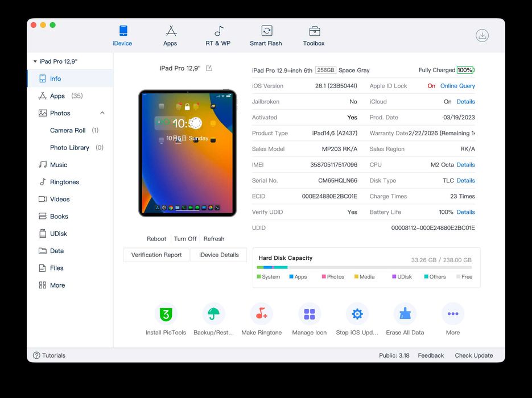Click the Install PicTools icon
This screenshot has height=398, width=532.
click(x=166, y=314)
